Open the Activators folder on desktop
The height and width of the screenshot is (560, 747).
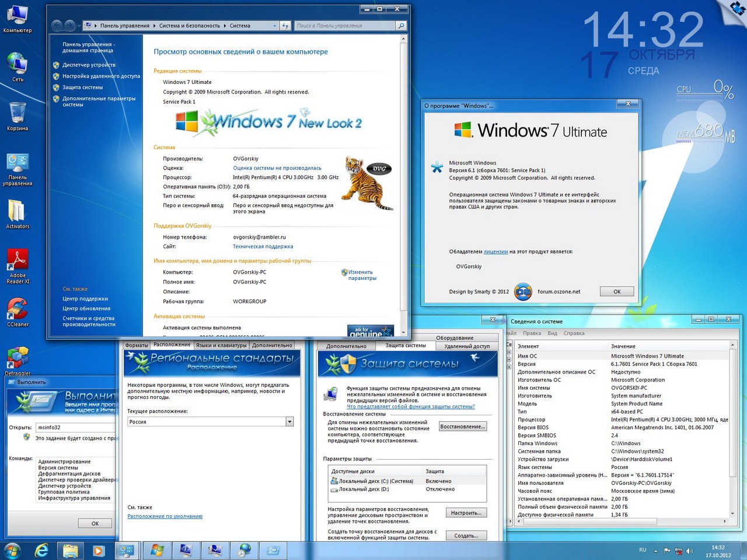point(18,213)
